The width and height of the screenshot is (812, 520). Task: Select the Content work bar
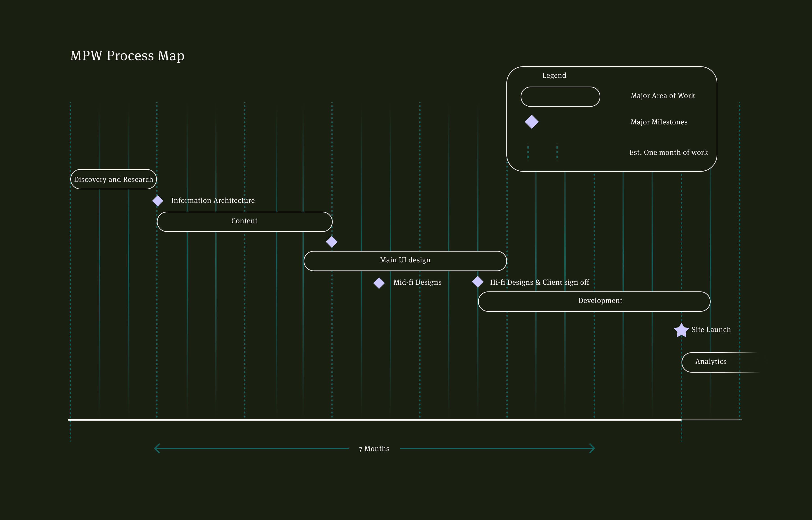(245, 222)
